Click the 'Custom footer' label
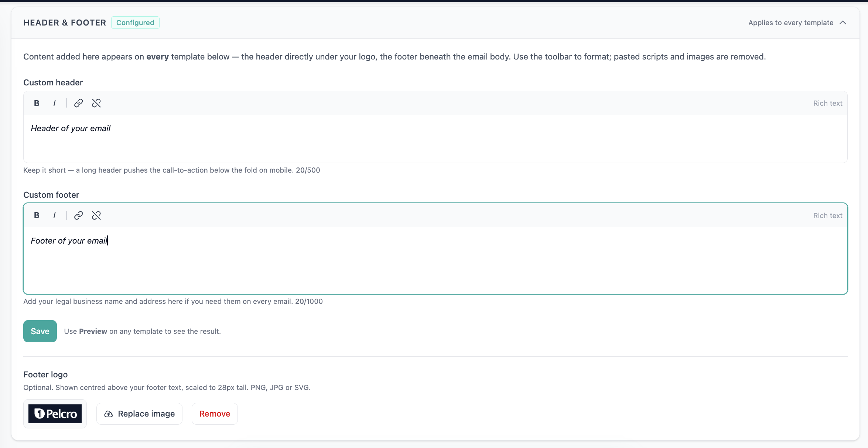Screen dimensions: 868x448 [x=51, y=195]
